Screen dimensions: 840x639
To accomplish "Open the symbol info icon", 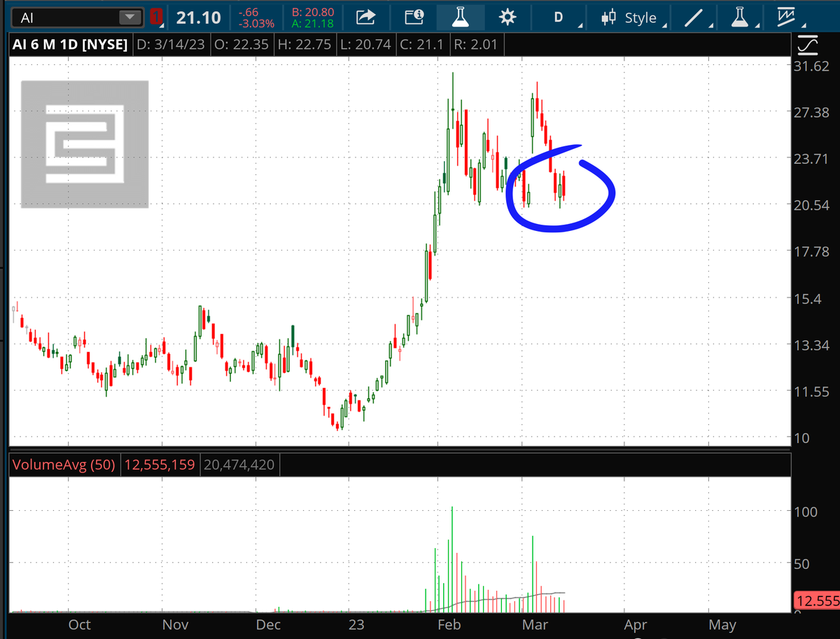I will click(414, 17).
